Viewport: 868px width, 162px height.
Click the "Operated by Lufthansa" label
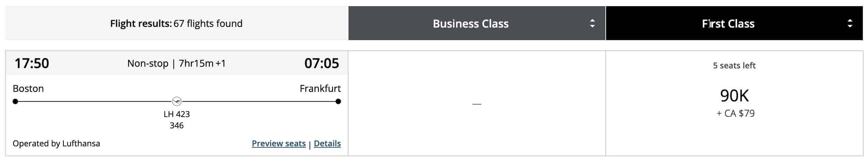[x=56, y=144]
